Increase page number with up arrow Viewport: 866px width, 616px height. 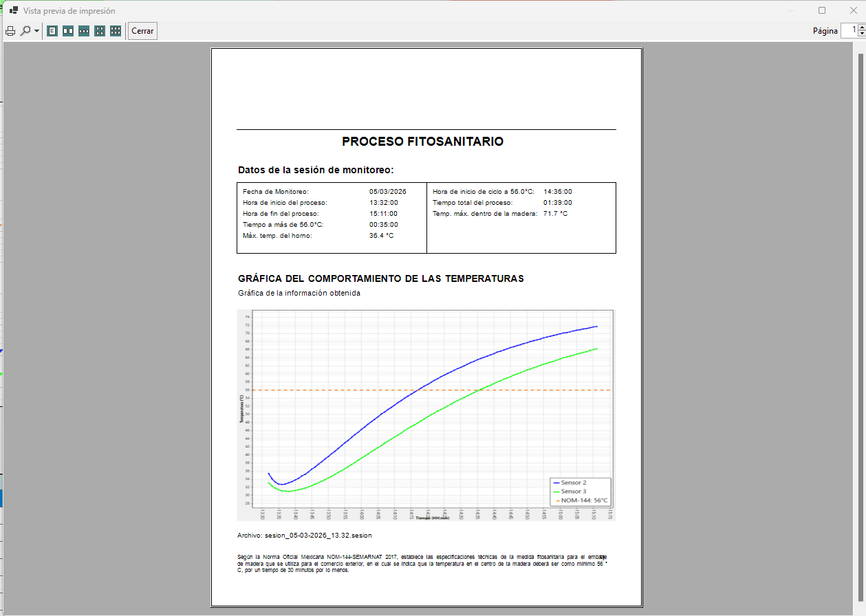[x=861, y=27]
